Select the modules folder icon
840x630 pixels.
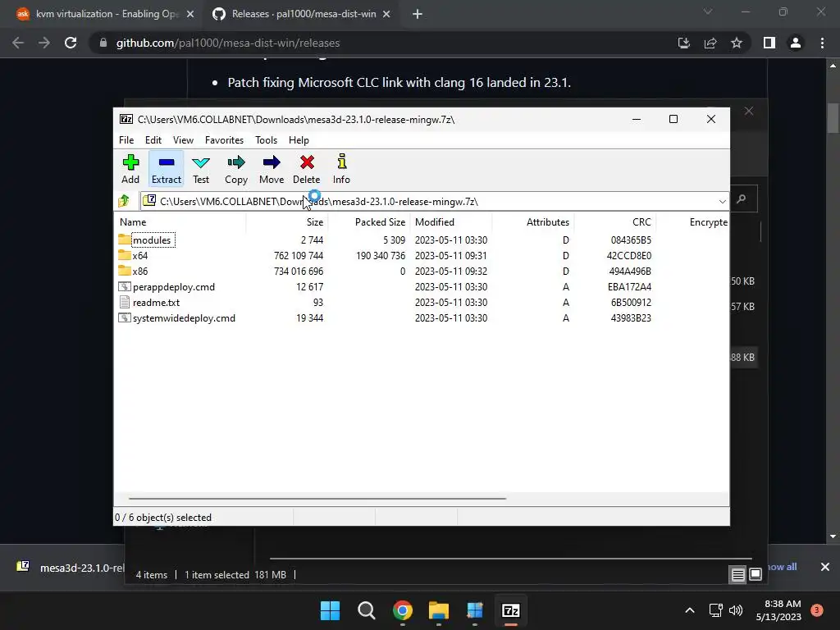(125, 240)
